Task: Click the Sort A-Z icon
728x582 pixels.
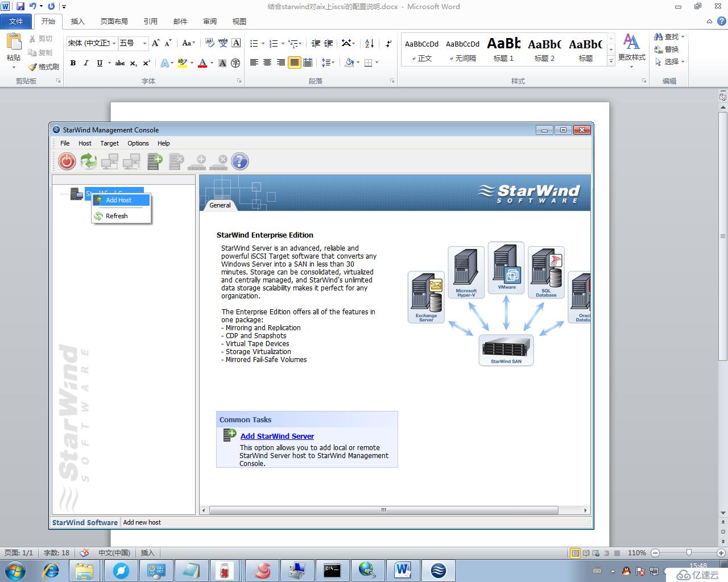Action: 369,43
